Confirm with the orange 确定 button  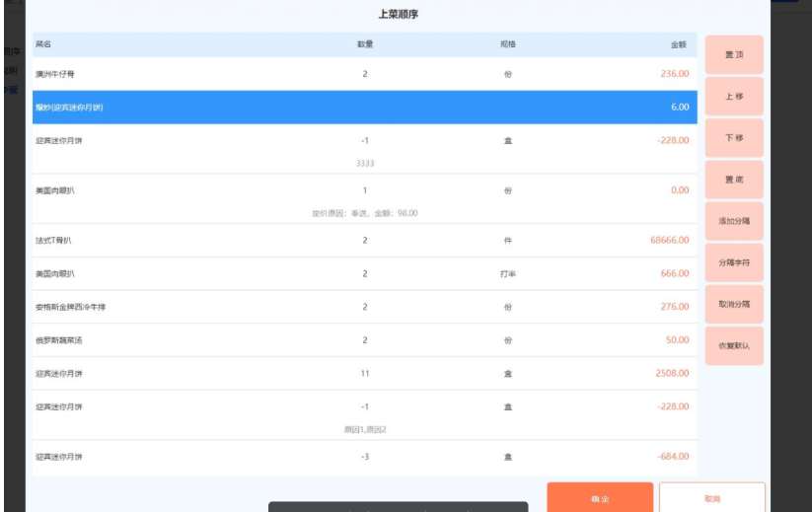point(600,498)
